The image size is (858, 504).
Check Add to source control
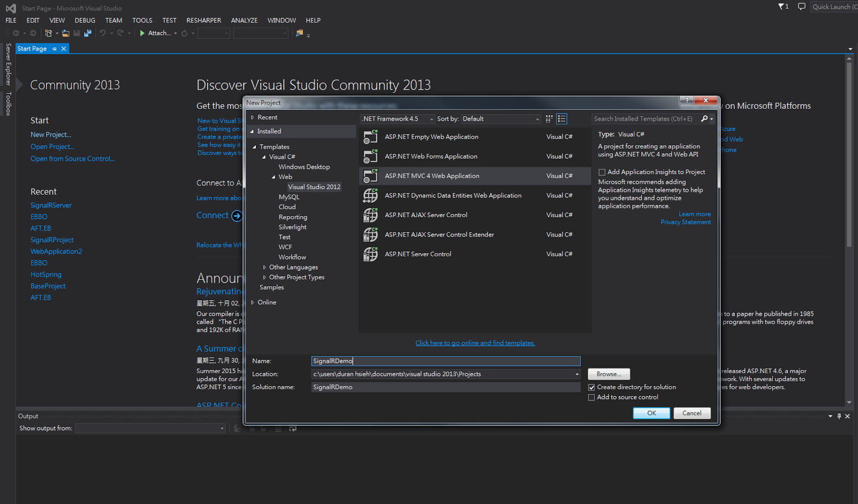coord(591,397)
